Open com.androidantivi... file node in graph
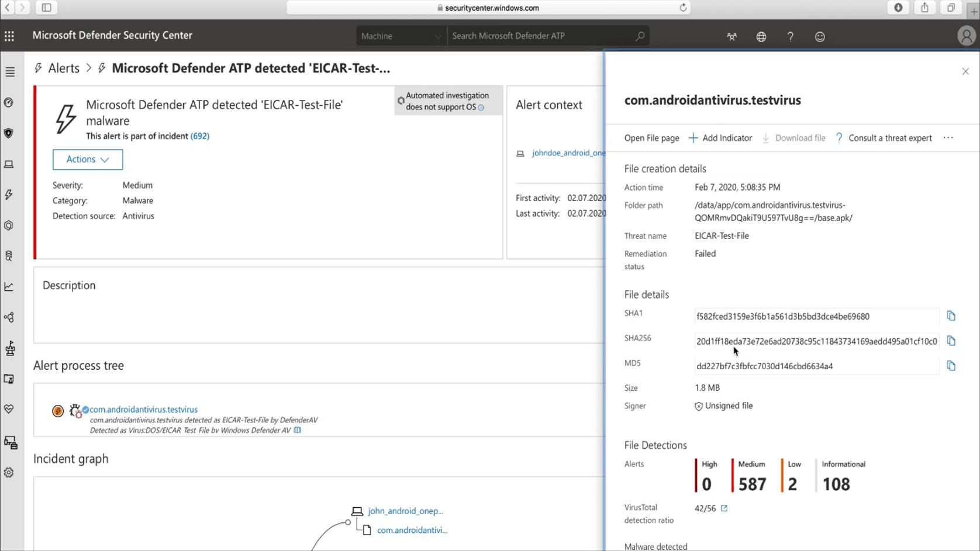This screenshot has height=551, width=980. tap(412, 531)
